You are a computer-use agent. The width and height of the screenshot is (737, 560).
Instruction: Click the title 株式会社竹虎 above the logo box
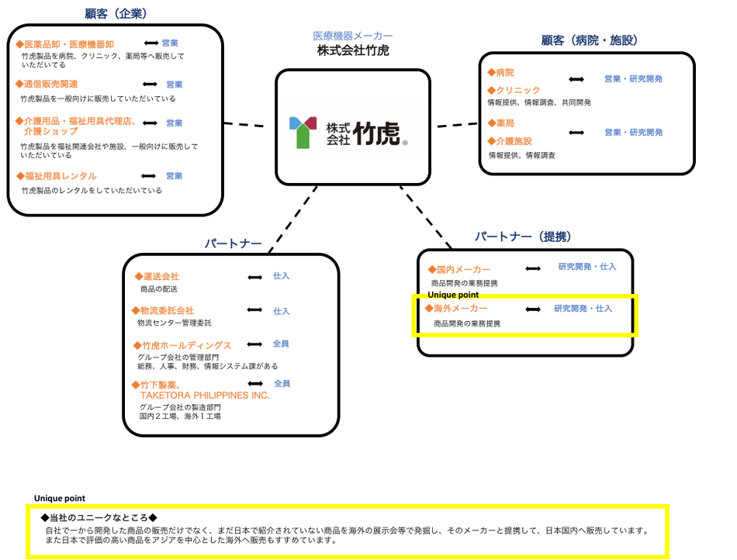(x=353, y=50)
